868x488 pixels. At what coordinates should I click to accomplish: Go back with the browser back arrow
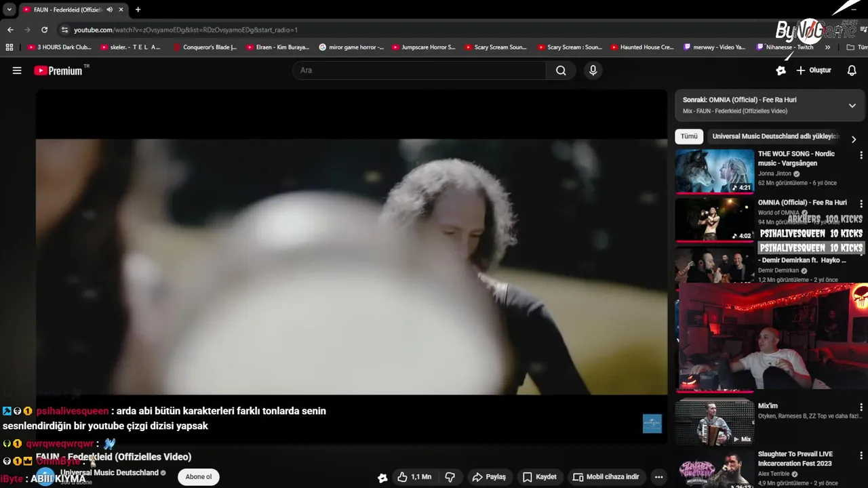10,30
